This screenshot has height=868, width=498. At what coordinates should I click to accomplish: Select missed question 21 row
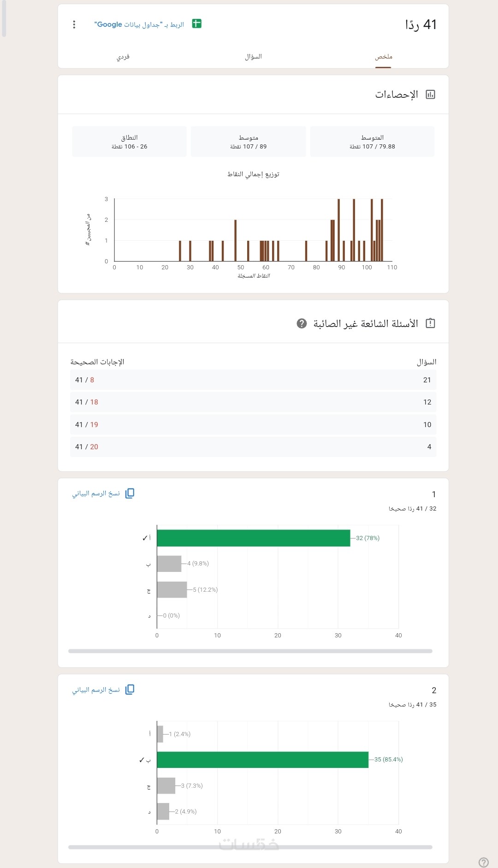point(253,380)
